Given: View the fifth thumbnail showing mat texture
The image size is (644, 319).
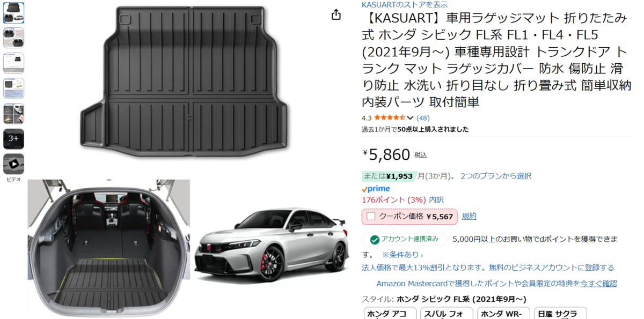Looking at the screenshot, I should [13, 113].
